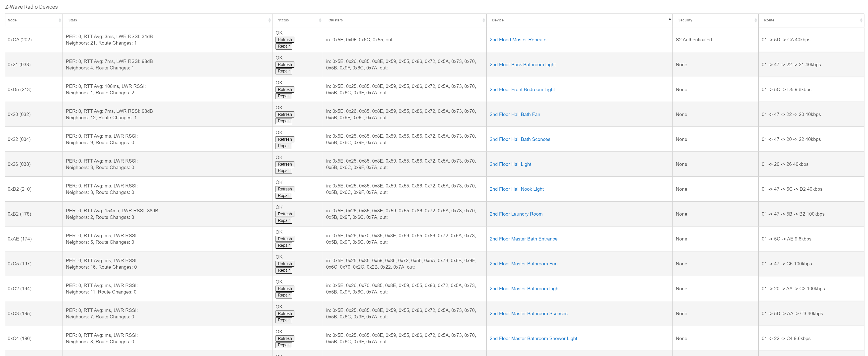Image resolution: width=868 pixels, height=356 pixels.
Task: Refresh node 0xD2 (210)
Action: click(x=285, y=189)
